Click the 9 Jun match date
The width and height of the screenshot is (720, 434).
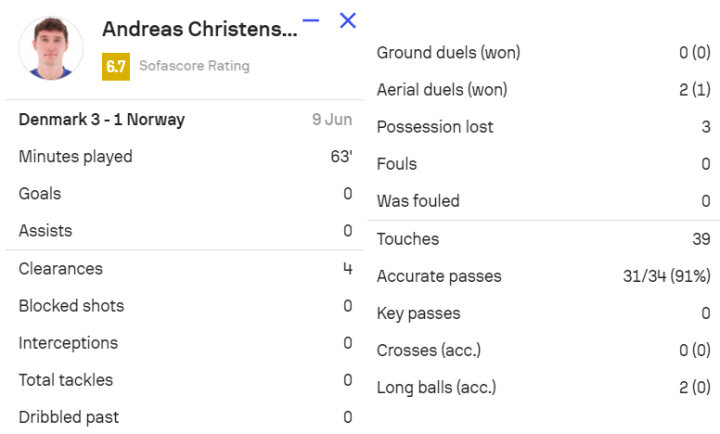pyautogui.click(x=331, y=120)
